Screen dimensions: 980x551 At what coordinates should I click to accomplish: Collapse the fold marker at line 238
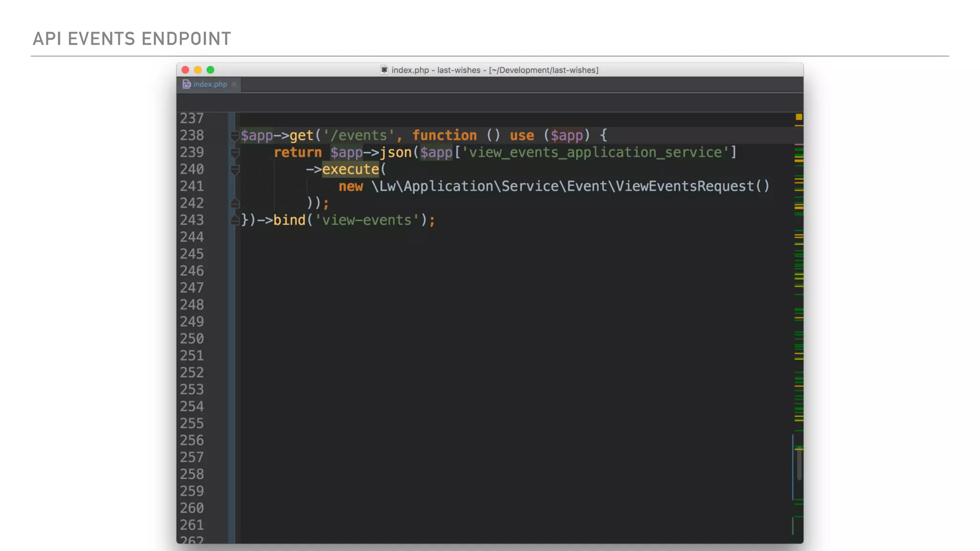click(x=234, y=136)
